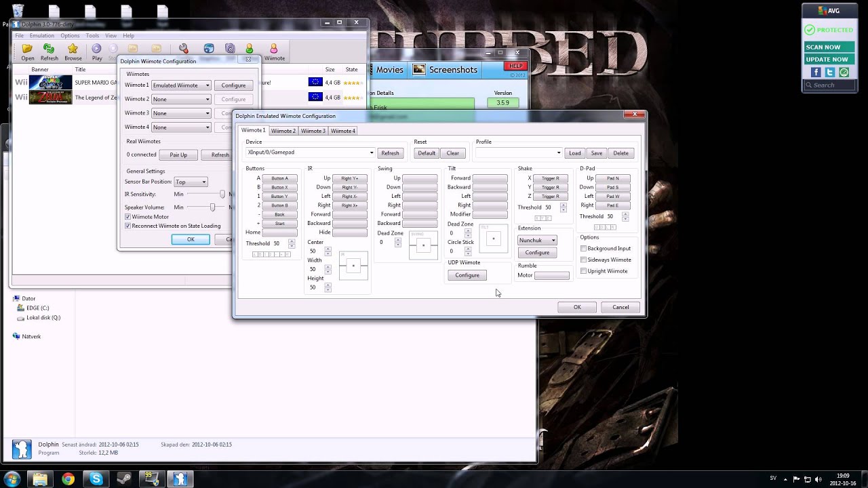Click the Facebook icon in AVG widget
The width and height of the screenshot is (868, 488).
click(816, 73)
